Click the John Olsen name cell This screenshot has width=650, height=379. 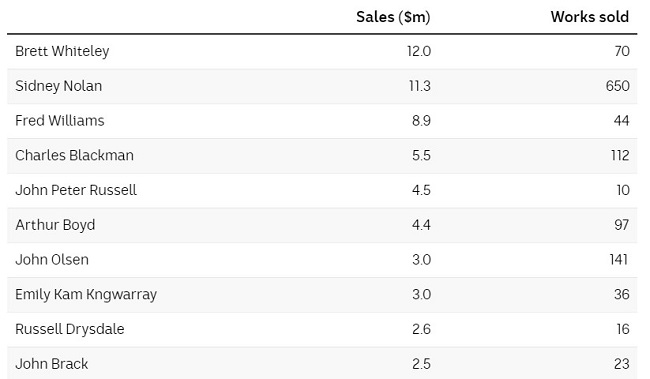point(52,260)
